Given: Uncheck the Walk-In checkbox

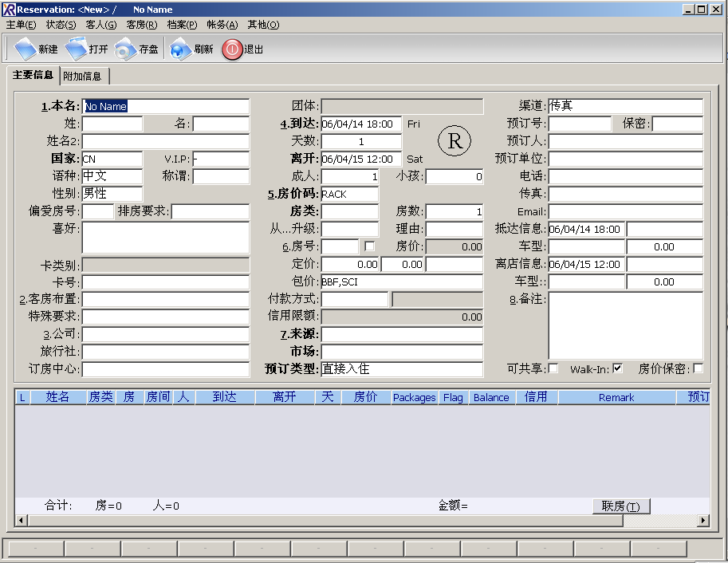Looking at the screenshot, I should [617, 368].
